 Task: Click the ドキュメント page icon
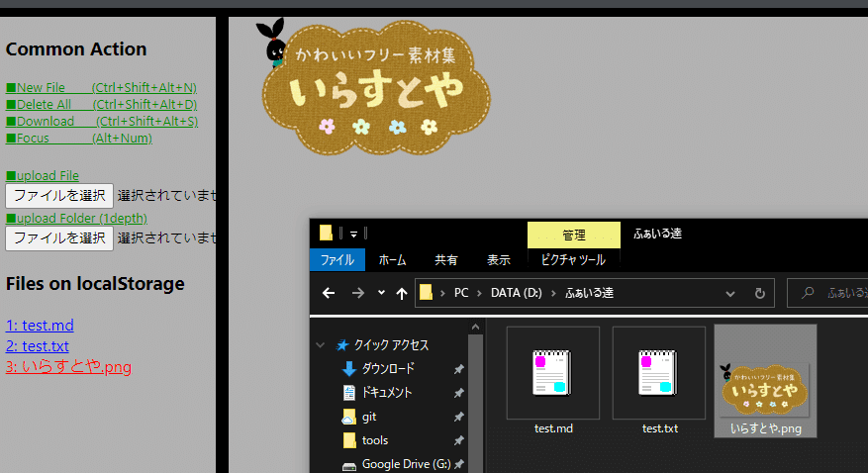349,393
